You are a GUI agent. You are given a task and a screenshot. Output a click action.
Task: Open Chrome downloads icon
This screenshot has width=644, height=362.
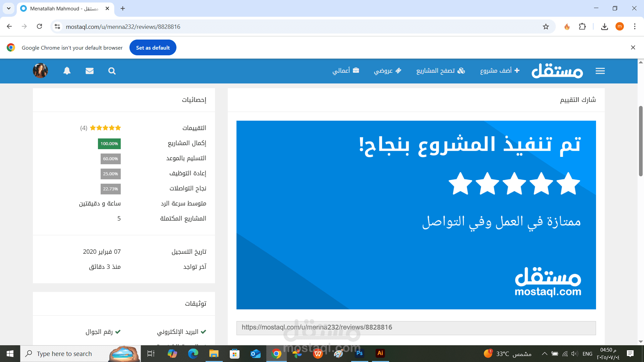pos(604,26)
